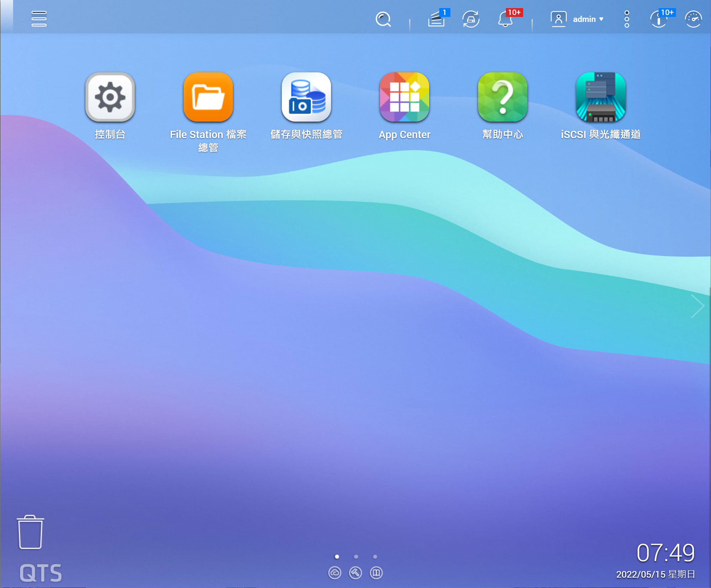
Task: Click the myQNAPcloud icon at bottom
Action: pyautogui.click(x=335, y=573)
